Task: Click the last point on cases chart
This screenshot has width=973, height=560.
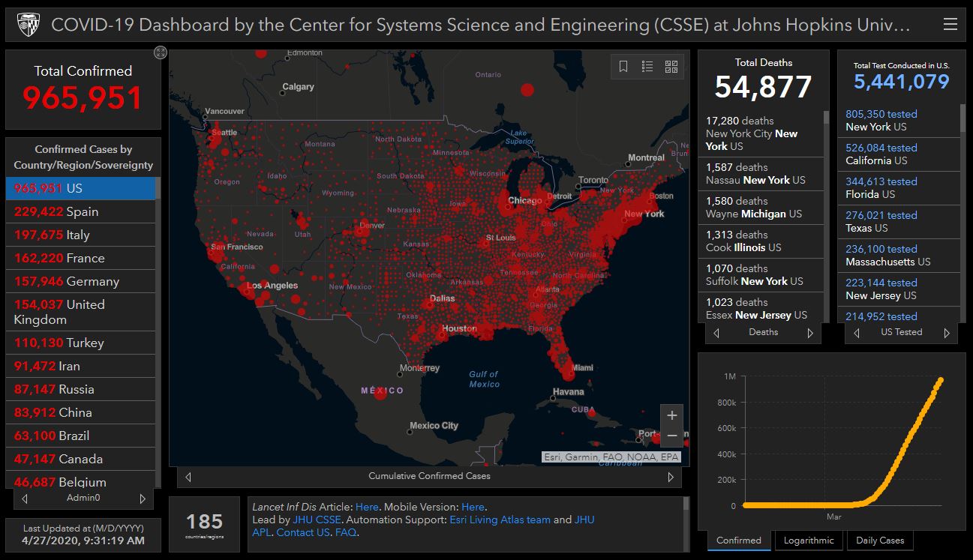Action: [x=940, y=380]
